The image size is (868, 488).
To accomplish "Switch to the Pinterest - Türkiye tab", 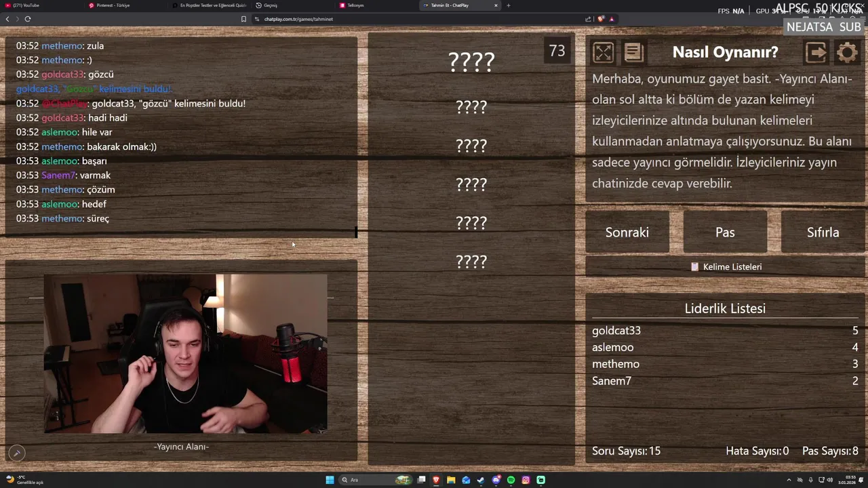I will click(125, 5).
